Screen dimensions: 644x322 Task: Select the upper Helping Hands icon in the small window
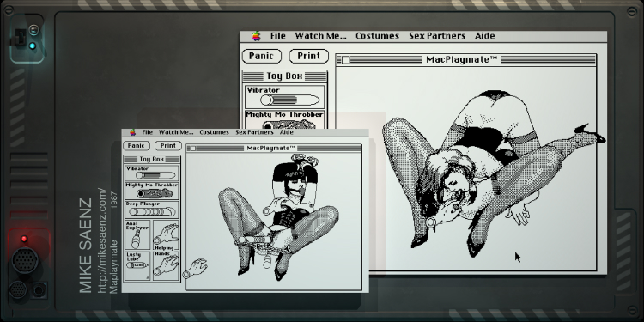166,235
